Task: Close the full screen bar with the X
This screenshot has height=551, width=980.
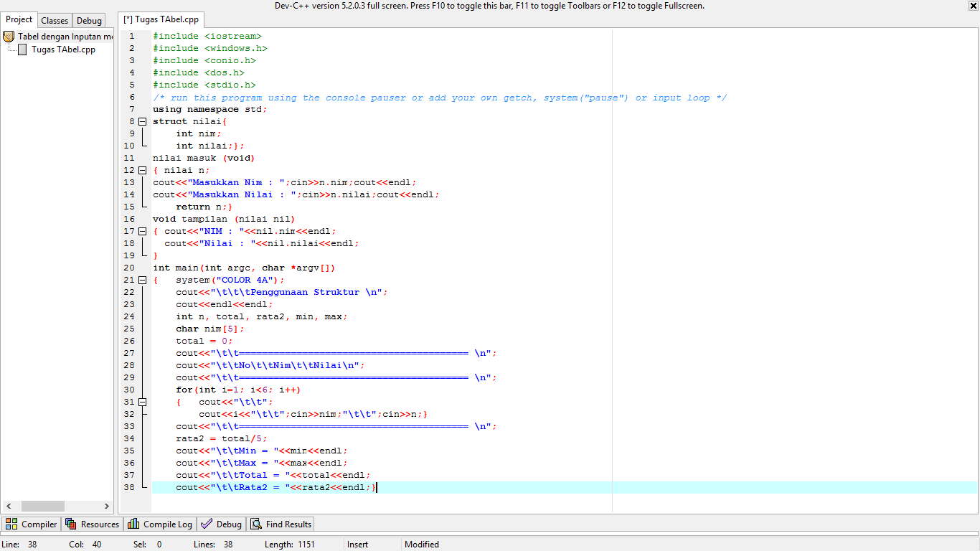Action: pos(974,6)
